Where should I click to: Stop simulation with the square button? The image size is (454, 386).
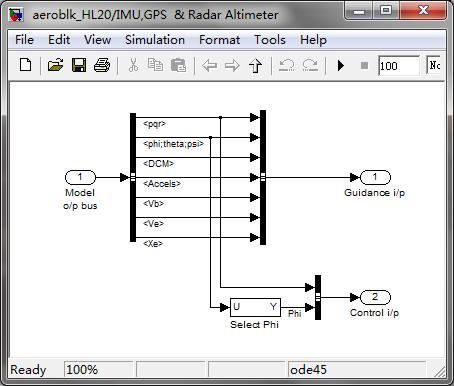pyautogui.click(x=364, y=65)
